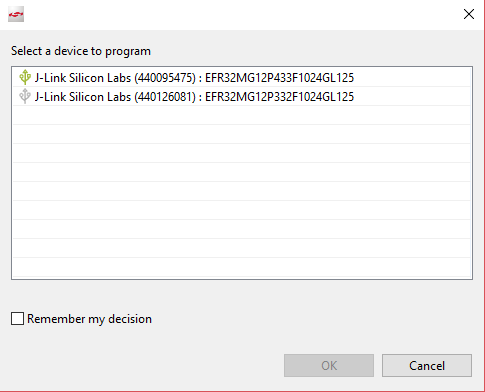
Task: Click the Silicon Labs logo in title bar
Action: point(16,14)
